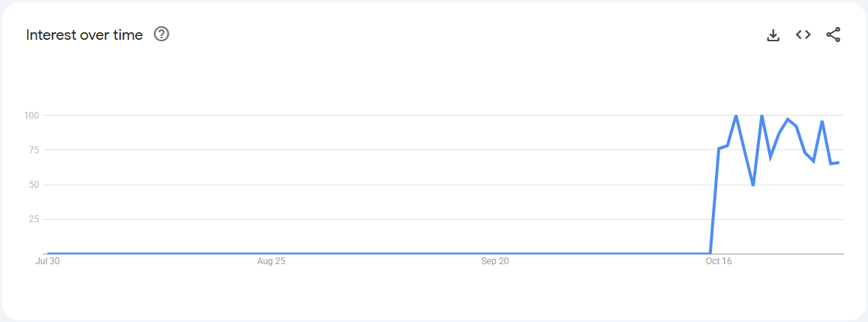Select the dip to 50 between the peaks

pos(753,184)
